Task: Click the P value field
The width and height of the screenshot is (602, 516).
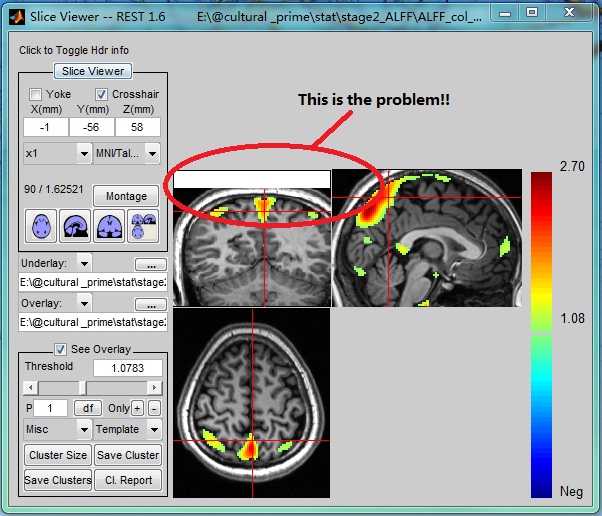Action: pos(50,408)
